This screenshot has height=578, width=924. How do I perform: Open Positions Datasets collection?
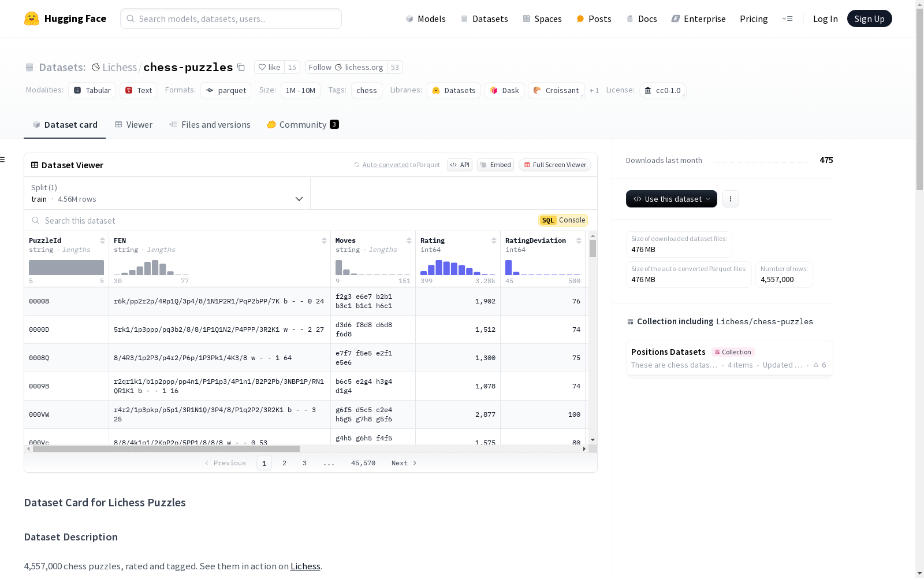tap(729, 358)
